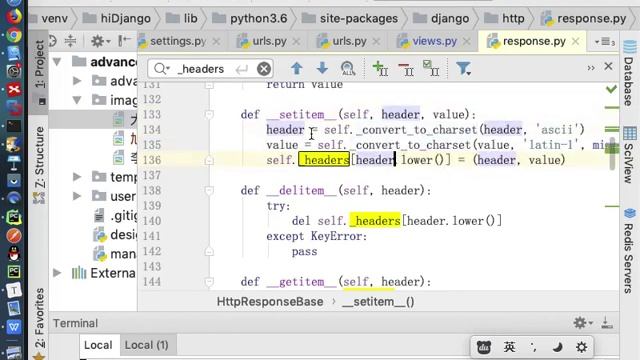The image size is (640, 360).
Task: Toggle input method 英 language button
Action: click(509, 347)
